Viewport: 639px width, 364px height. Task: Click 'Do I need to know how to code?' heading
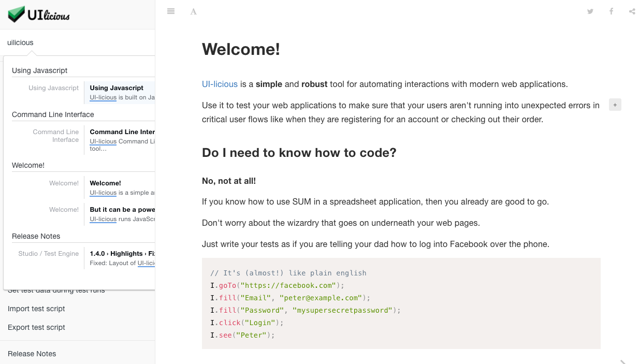(299, 153)
